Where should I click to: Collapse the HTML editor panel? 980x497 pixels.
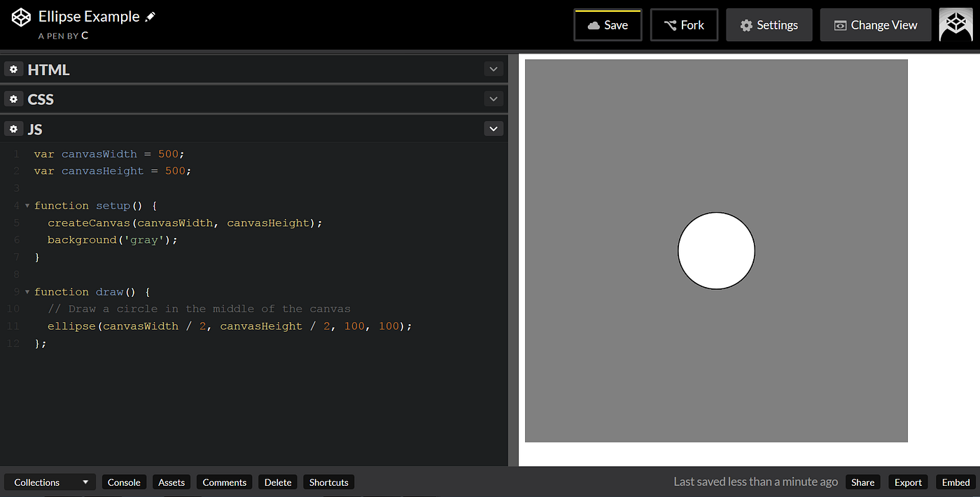[x=493, y=69]
